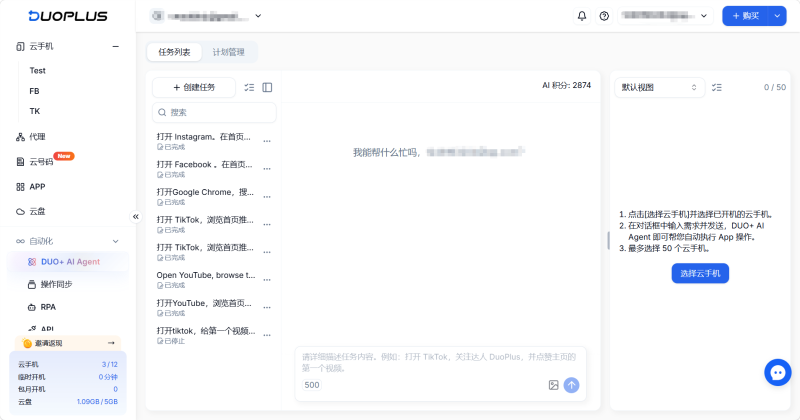The height and width of the screenshot is (420, 800).
Task: Collapse the 云手机 section with minus
Action: pyautogui.click(x=116, y=46)
